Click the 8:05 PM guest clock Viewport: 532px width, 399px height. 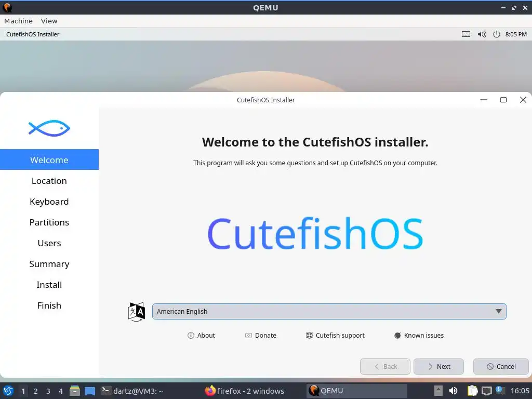click(516, 34)
